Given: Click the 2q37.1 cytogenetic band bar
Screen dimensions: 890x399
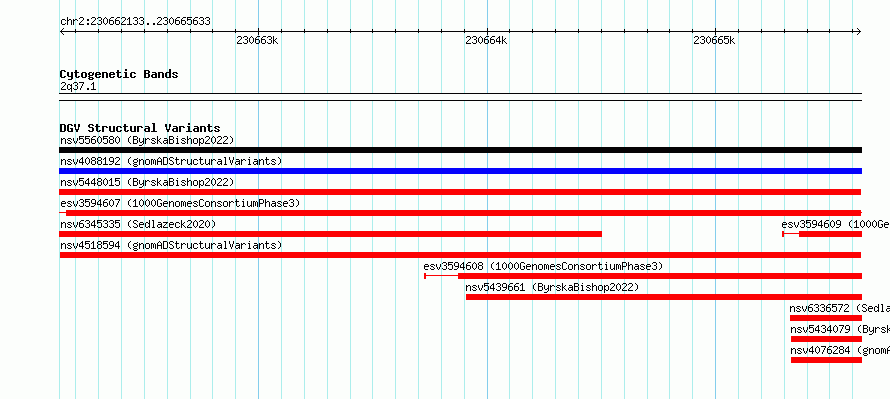Looking at the screenshot, I should coord(460,97).
